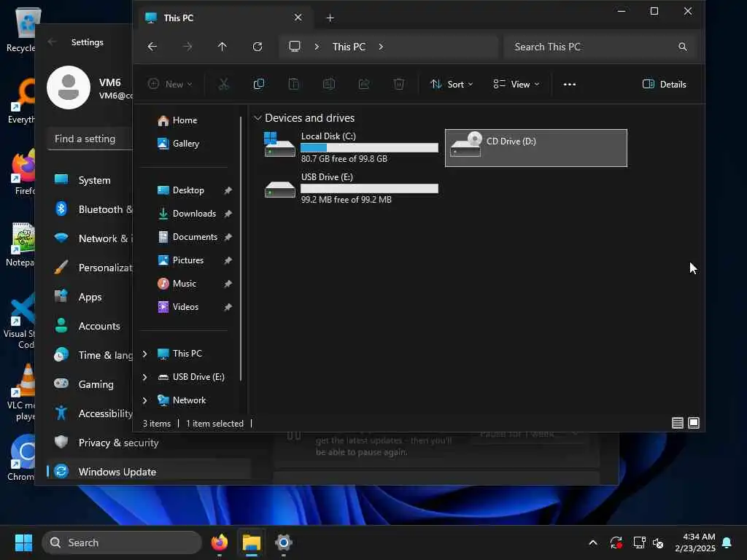Expand USB Drive (E:) tree node
747x560 pixels.
(145, 377)
